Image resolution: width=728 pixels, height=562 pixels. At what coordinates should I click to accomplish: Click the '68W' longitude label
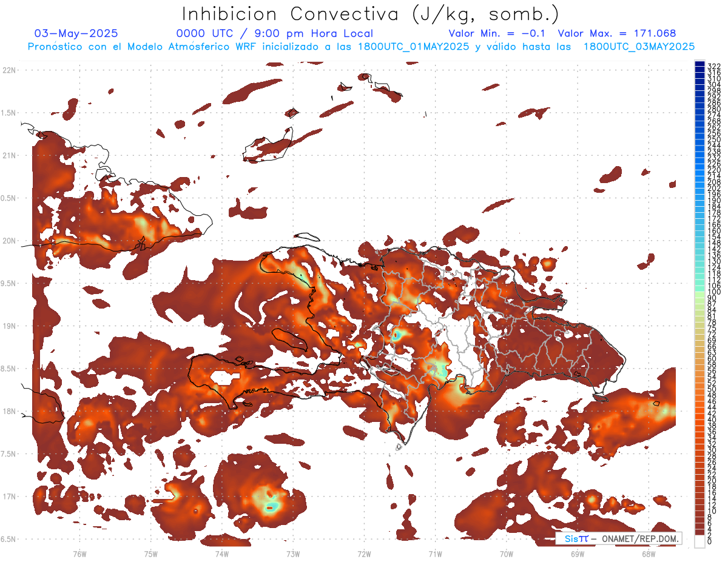pyautogui.click(x=649, y=553)
